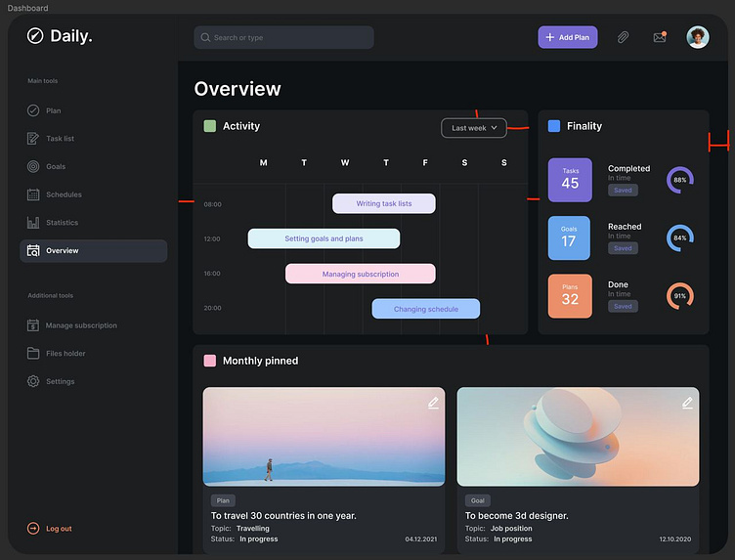Image resolution: width=735 pixels, height=560 pixels.
Task: Open the mail inbox icon
Action: click(x=658, y=37)
